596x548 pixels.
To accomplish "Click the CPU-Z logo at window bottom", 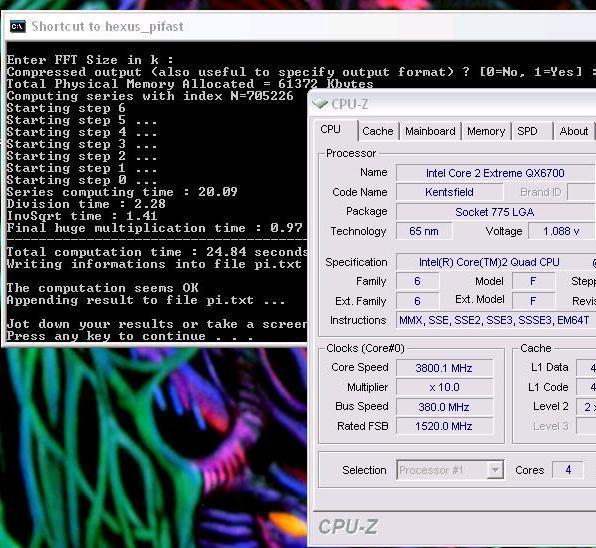I will pyautogui.click(x=348, y=527).
